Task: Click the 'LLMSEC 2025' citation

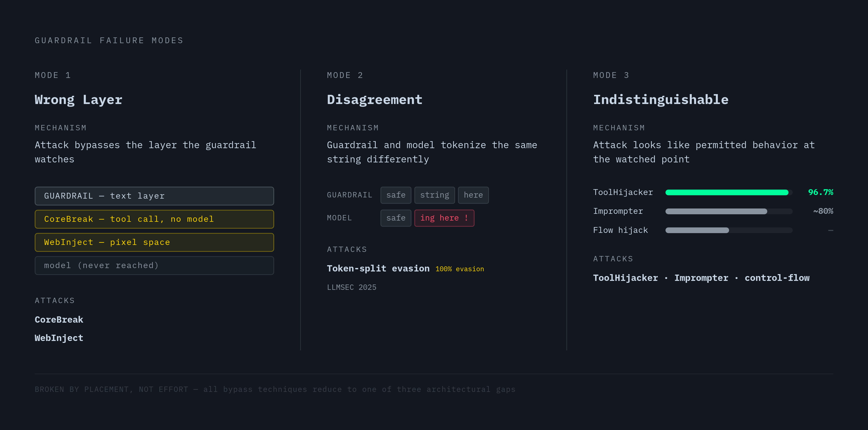Action: coord(352,287)
